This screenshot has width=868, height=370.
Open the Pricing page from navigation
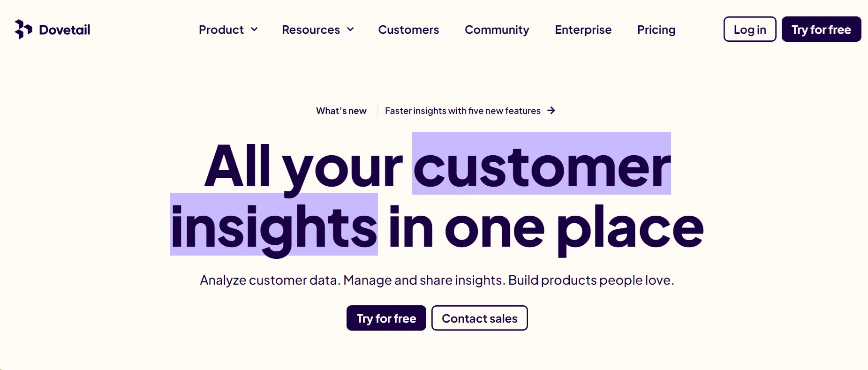point(656,30)
